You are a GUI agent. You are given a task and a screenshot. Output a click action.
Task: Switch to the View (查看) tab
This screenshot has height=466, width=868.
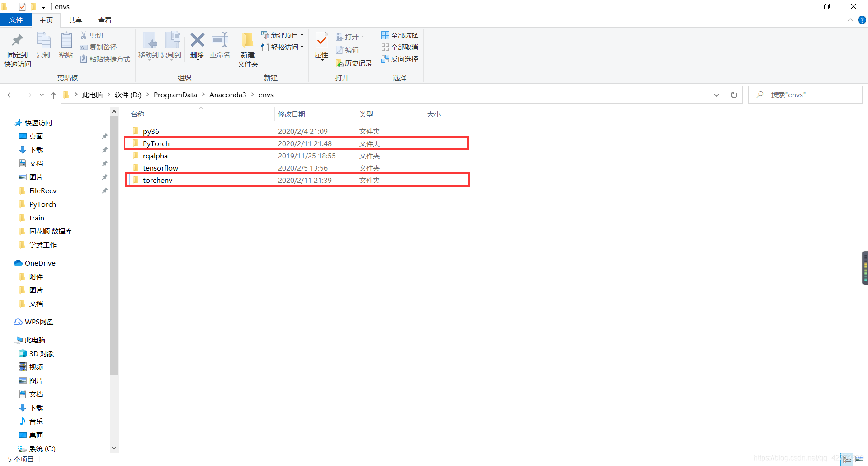click(105, 20)
